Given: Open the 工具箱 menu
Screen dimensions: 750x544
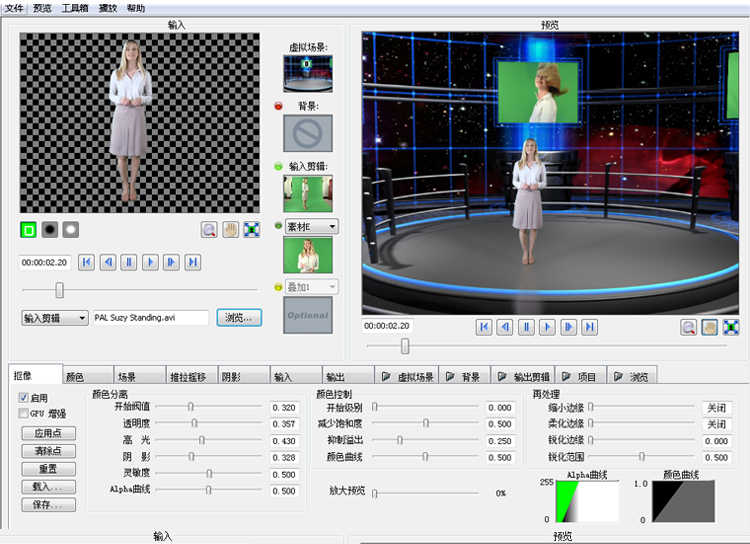Looking at the screenshot, I should 75,7.
